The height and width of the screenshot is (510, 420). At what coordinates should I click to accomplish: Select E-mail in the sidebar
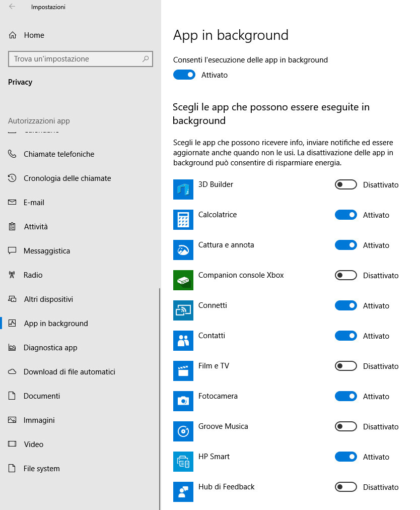pyautogui.click(x=80, y=202)
